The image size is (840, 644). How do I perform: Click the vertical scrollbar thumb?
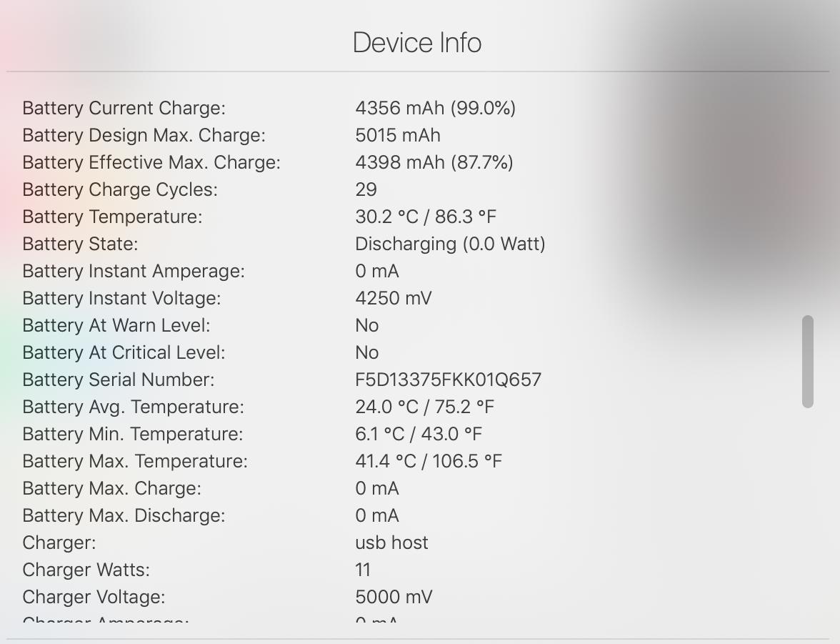[x=808, y=361]
